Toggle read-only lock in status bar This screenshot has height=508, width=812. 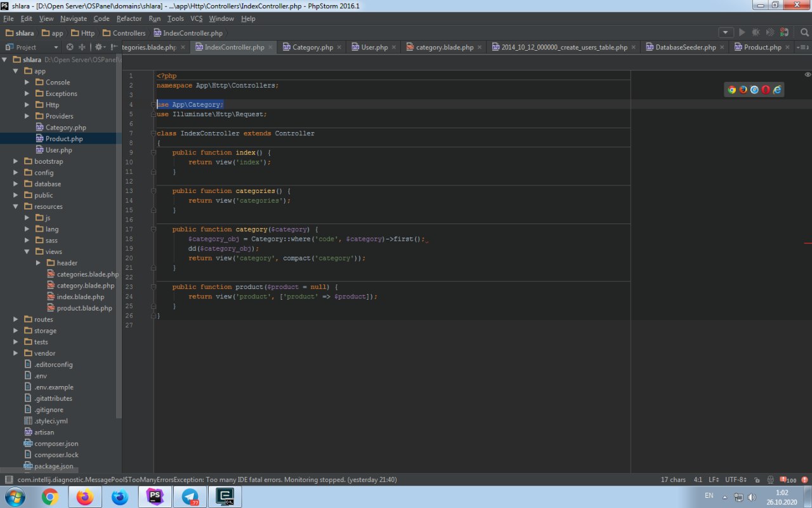[757, 480]
